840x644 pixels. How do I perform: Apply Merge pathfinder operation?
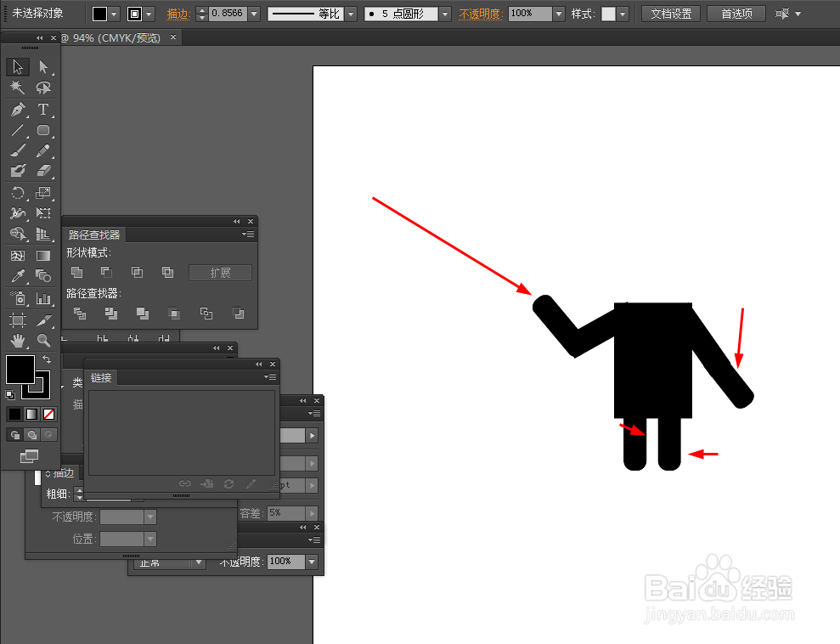143,314
